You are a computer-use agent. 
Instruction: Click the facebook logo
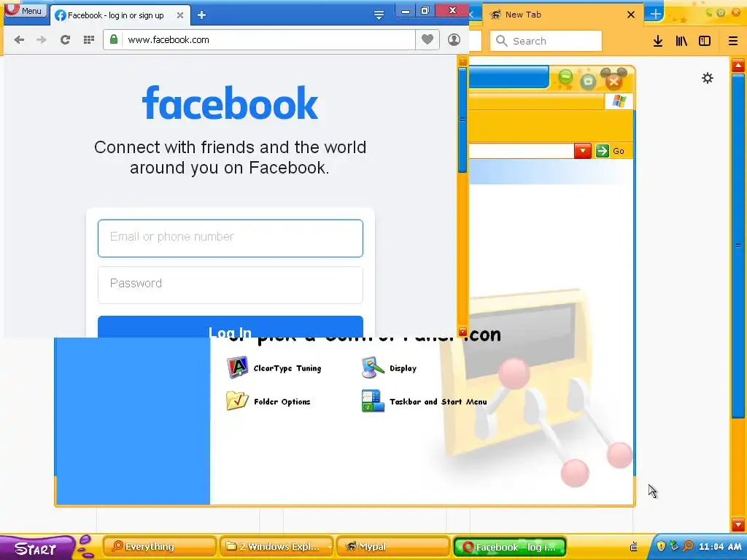coord(230,103)
